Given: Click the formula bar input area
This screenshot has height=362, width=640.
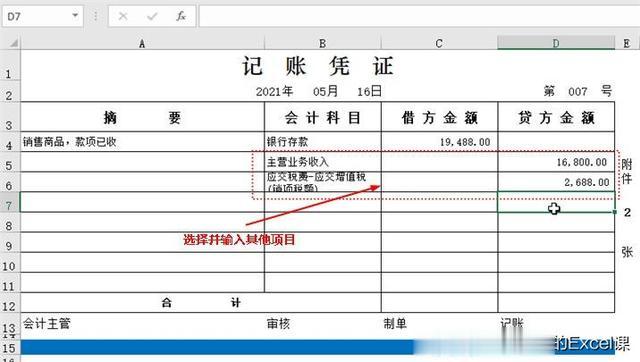Looking at the screenshot, I should click(419, 16).
